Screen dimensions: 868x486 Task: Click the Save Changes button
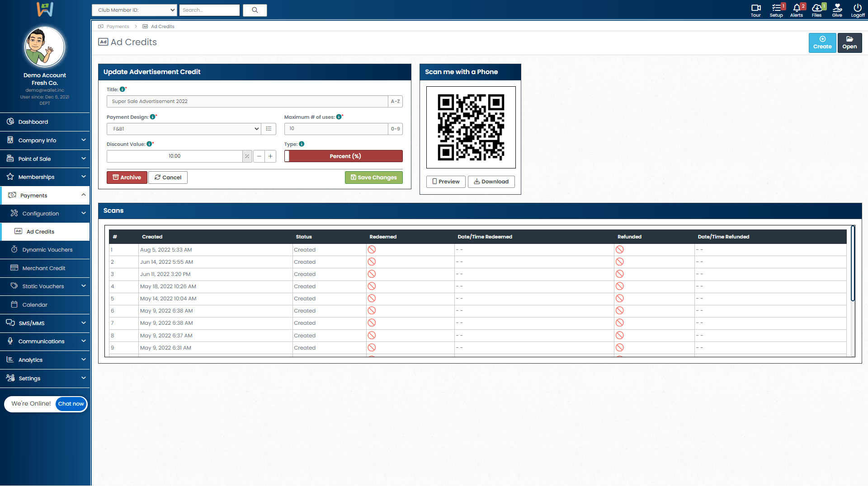click(373, 178)
